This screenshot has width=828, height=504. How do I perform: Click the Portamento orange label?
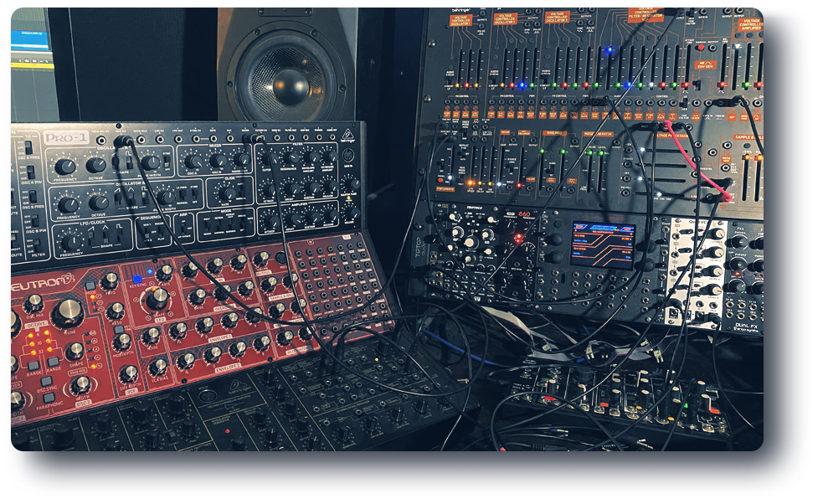445,188
